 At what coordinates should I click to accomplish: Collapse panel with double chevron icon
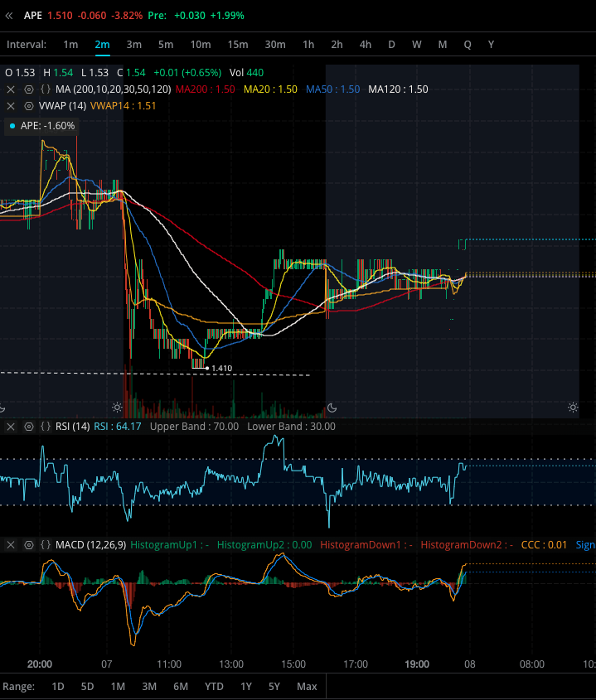click(9, 16)
